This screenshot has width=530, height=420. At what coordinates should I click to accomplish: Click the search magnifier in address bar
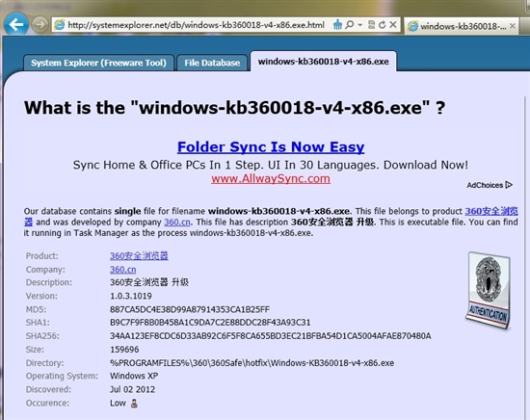[350, 25]
